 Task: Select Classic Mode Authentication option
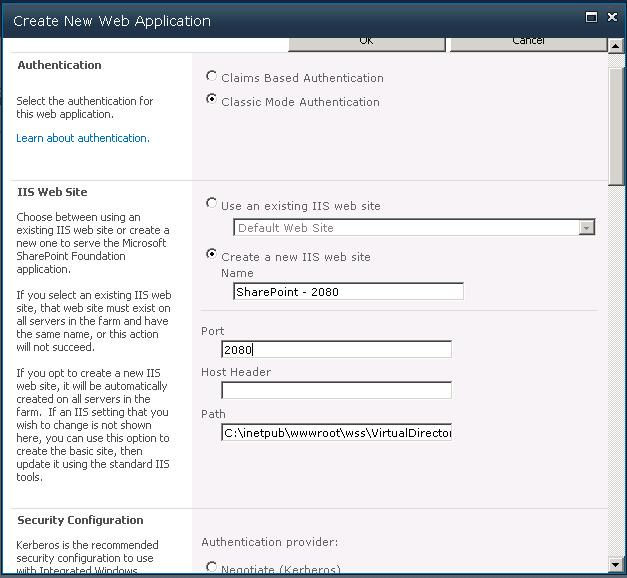click(x=211, y=100)
